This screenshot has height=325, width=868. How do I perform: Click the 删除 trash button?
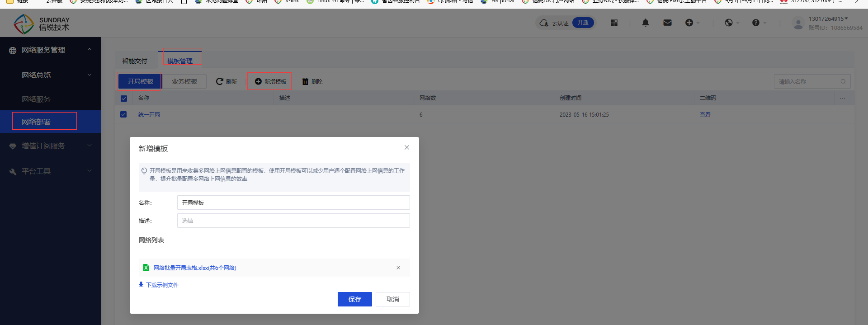click(x=312, y=81)
